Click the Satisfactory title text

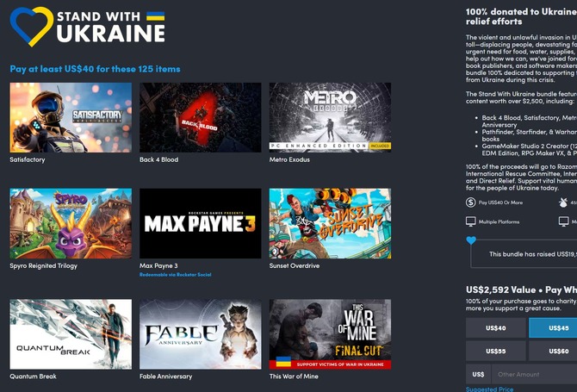(x=28, y=159)
